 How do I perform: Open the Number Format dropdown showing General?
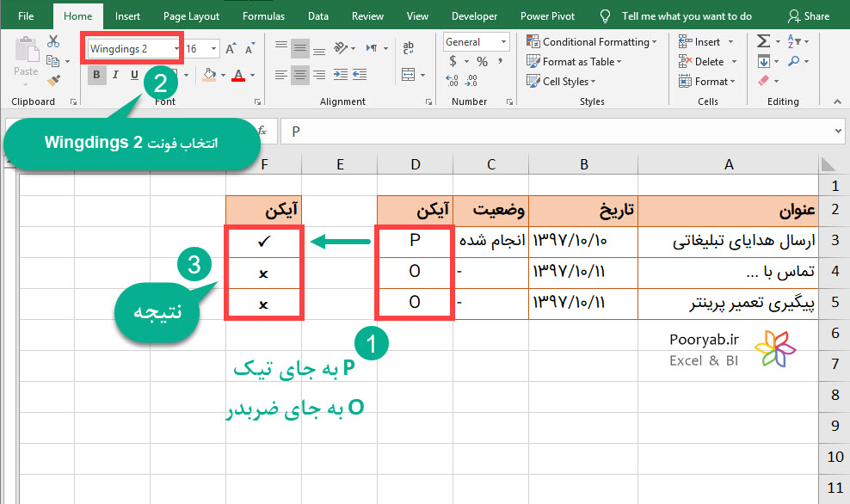502,41
